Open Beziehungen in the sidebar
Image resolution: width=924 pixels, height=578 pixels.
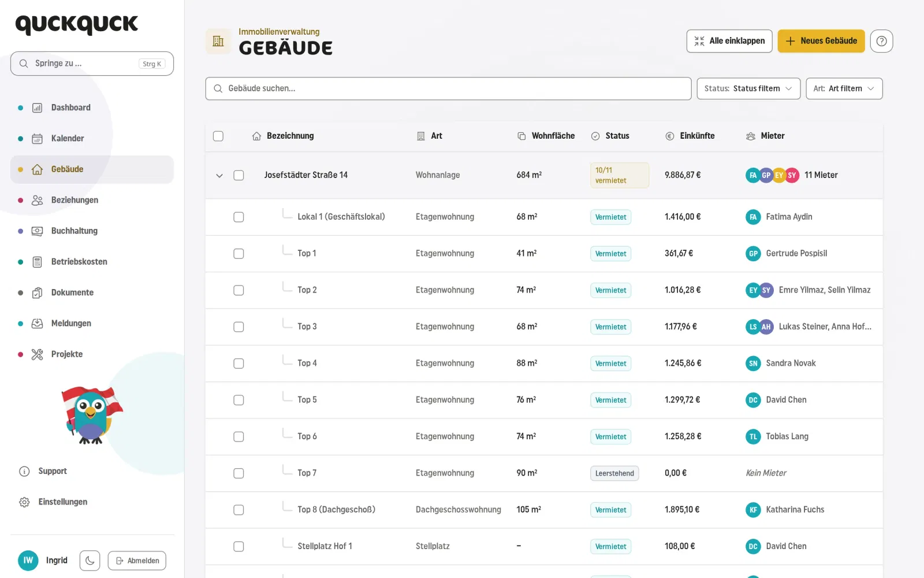click(92, 200)
